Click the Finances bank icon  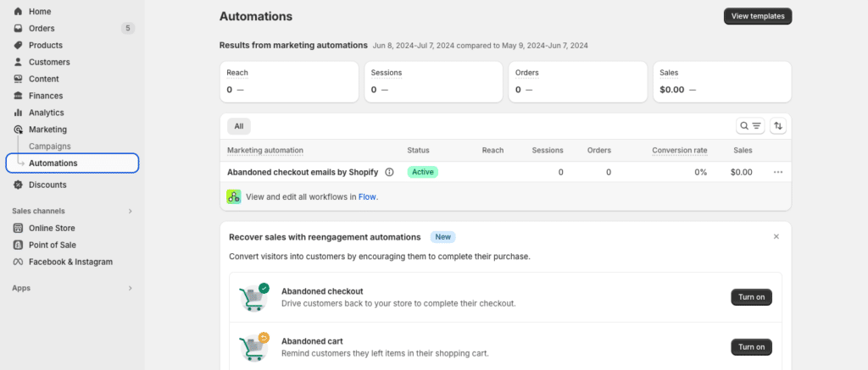point(19,96)
